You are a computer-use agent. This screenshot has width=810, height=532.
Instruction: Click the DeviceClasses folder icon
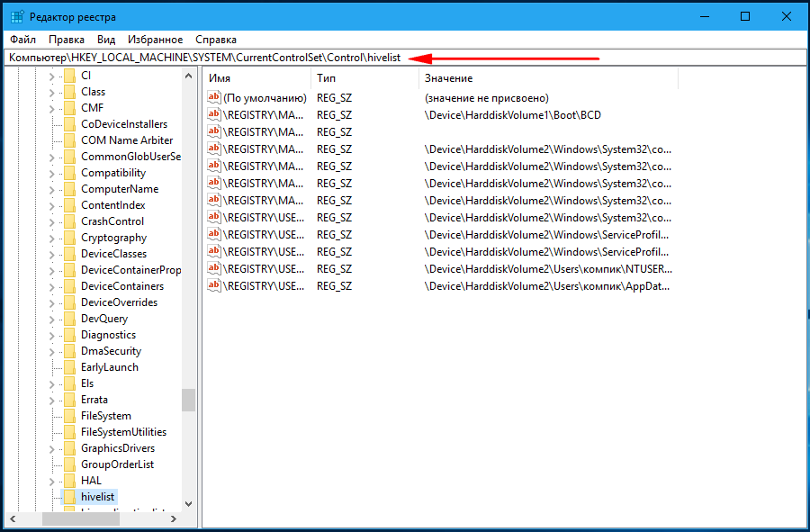69,254
